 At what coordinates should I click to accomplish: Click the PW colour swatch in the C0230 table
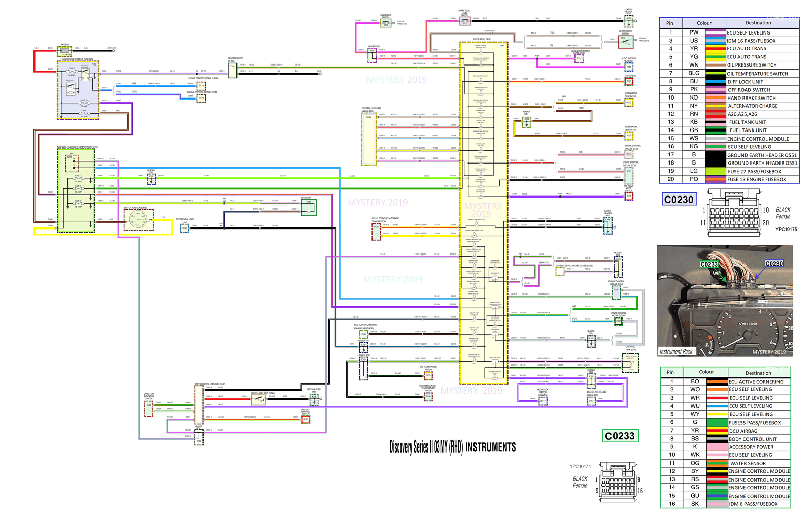715,32
